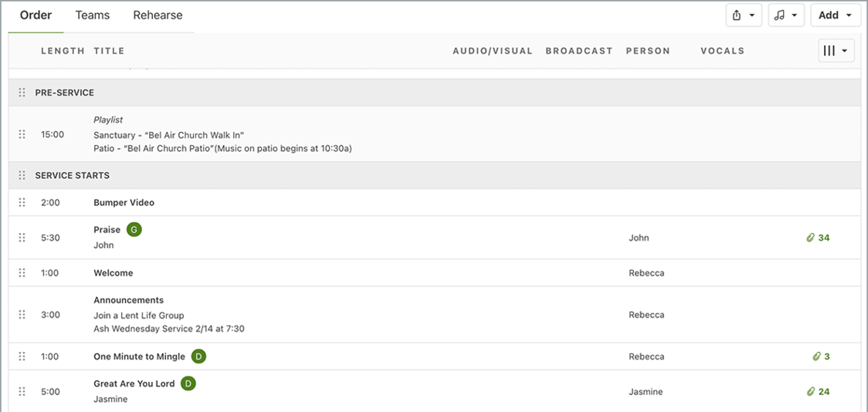The width and height of the screenshot is (868, 412).
Task: Click the Service Starts header row
Action: tap(73, 176)
